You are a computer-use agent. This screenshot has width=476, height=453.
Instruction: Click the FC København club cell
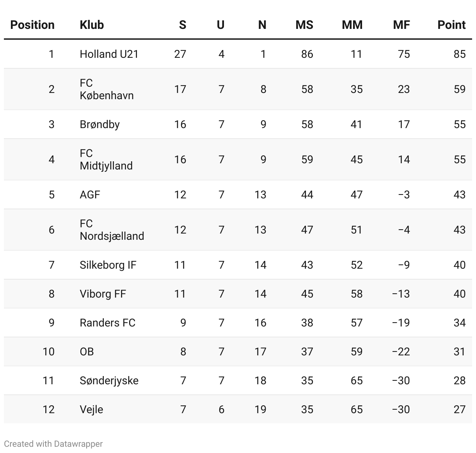(x=107, y=89)
